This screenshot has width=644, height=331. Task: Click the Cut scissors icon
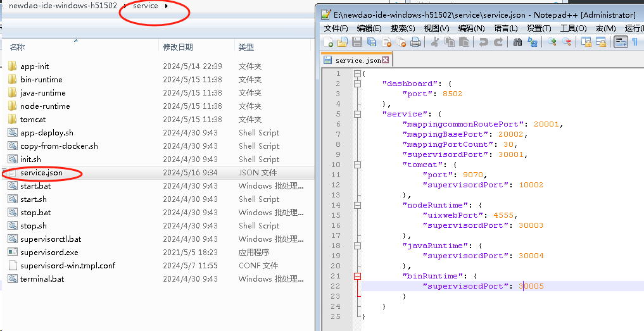(435, 42)
